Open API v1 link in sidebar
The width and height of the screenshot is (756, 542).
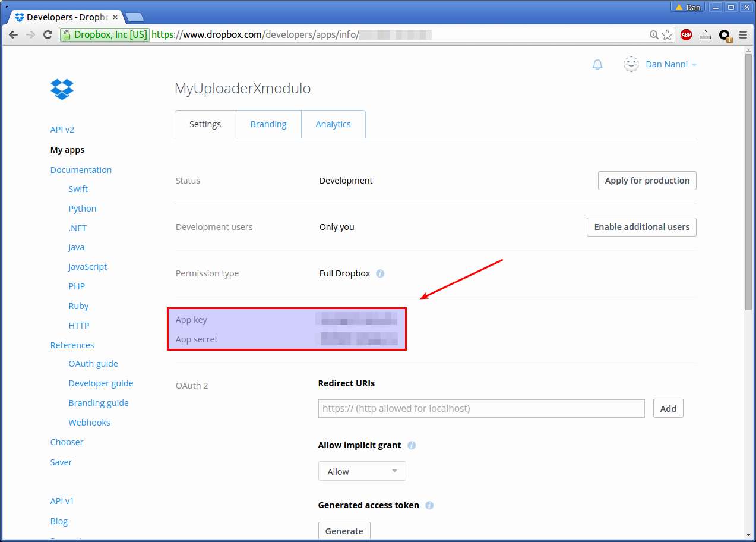62,501
